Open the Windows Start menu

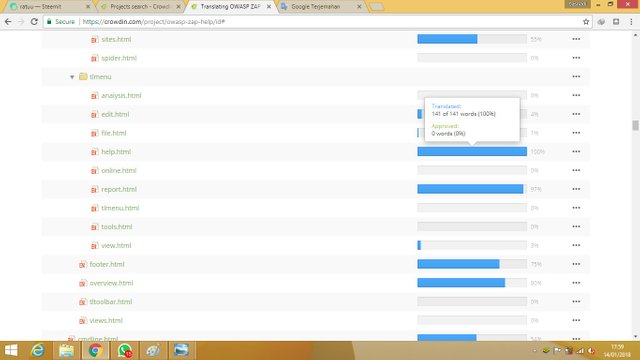click(11, 351)
